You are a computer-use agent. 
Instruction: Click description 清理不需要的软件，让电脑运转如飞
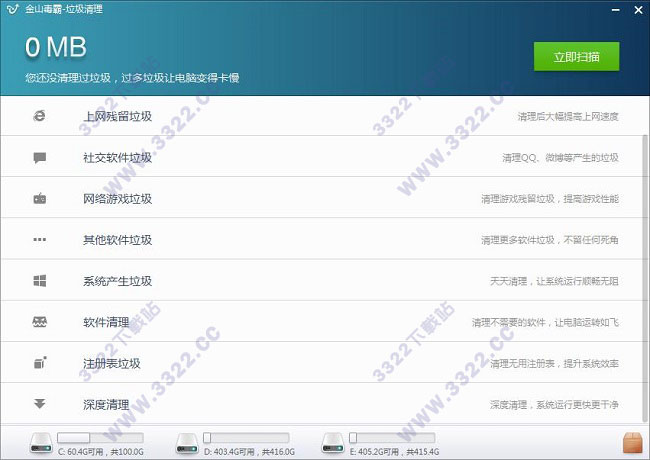pyautogui.click(x=546, y=322)
